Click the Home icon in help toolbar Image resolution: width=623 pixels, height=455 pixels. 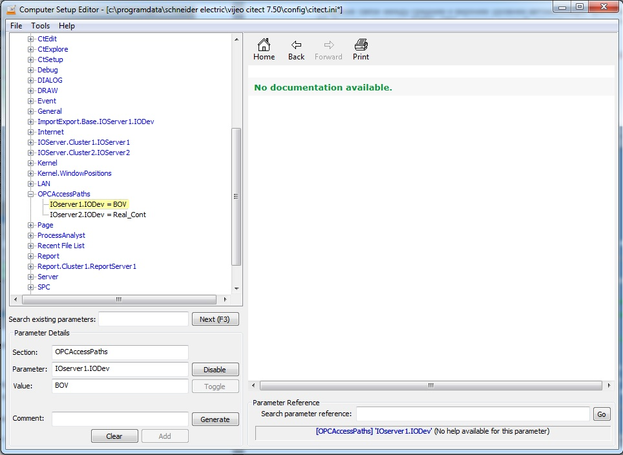(264, 49)
